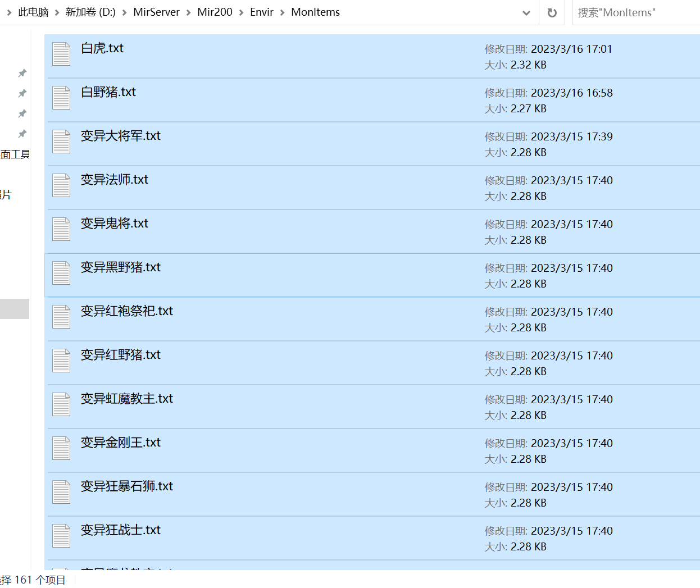Select the file name 变异鬼将.txt
Screen dimensions: 700x588
(115, 224)
